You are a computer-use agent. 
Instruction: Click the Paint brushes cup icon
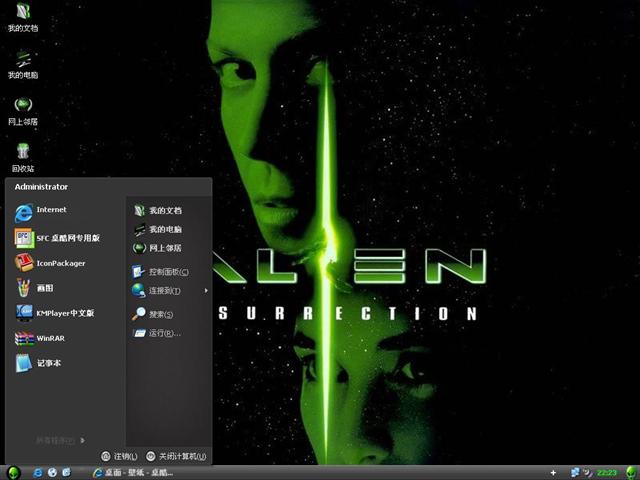click(x=23, y=287)
